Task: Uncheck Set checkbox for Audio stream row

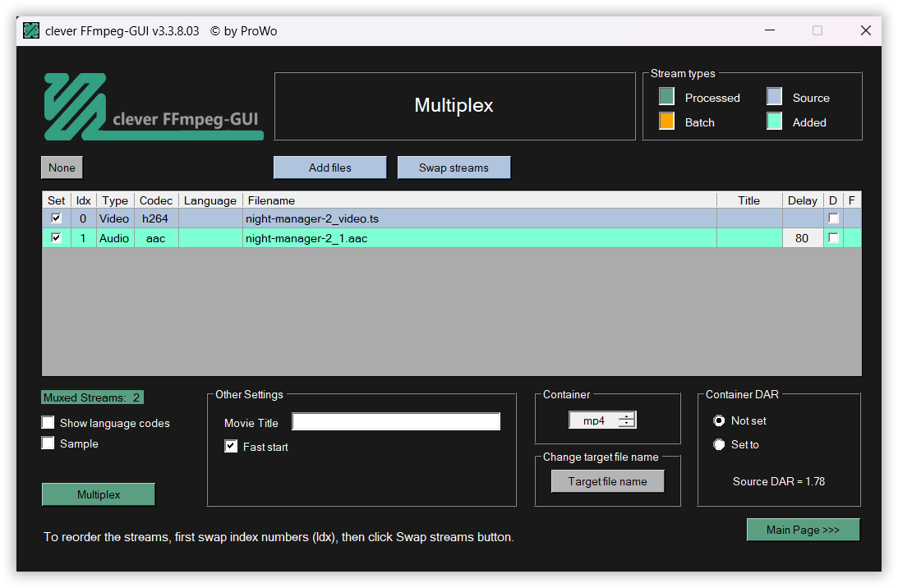Action: (x=56, y=237)
